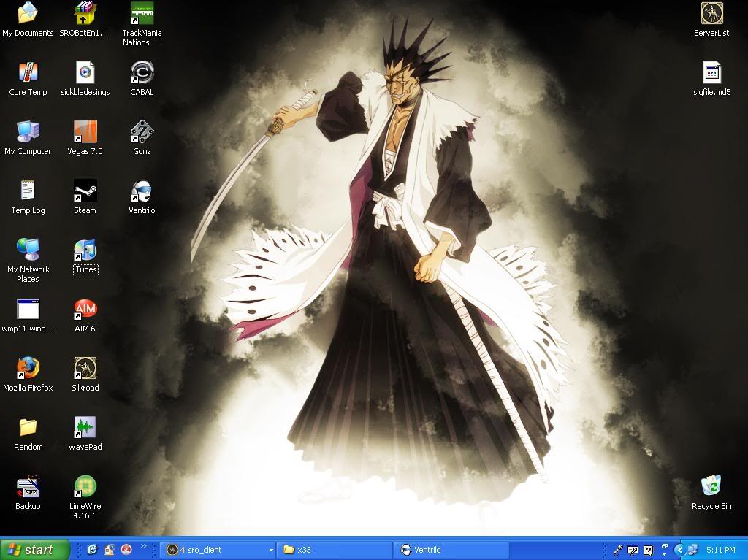Viewport: 748px width, 560px height.
Task: Select the Recycle Bin icon
Action: tap(711, 493)
